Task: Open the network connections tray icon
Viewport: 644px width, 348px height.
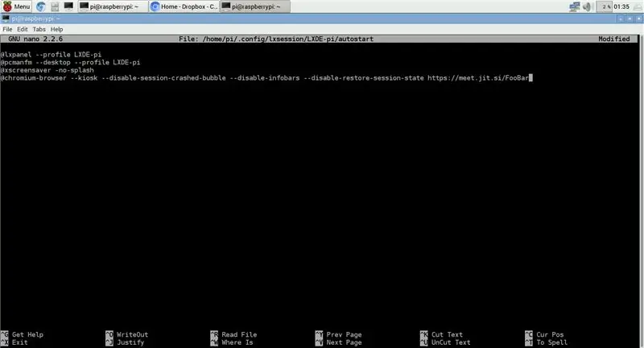Action: point(575,6)
